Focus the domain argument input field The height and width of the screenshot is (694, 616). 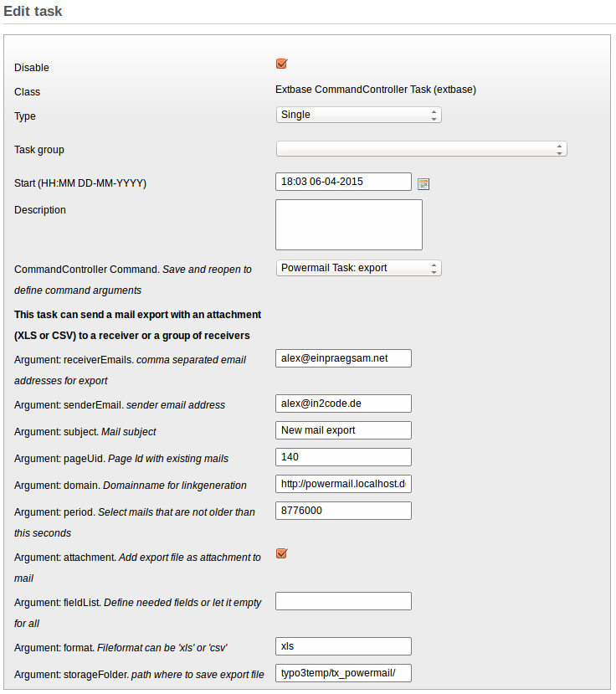343,484
